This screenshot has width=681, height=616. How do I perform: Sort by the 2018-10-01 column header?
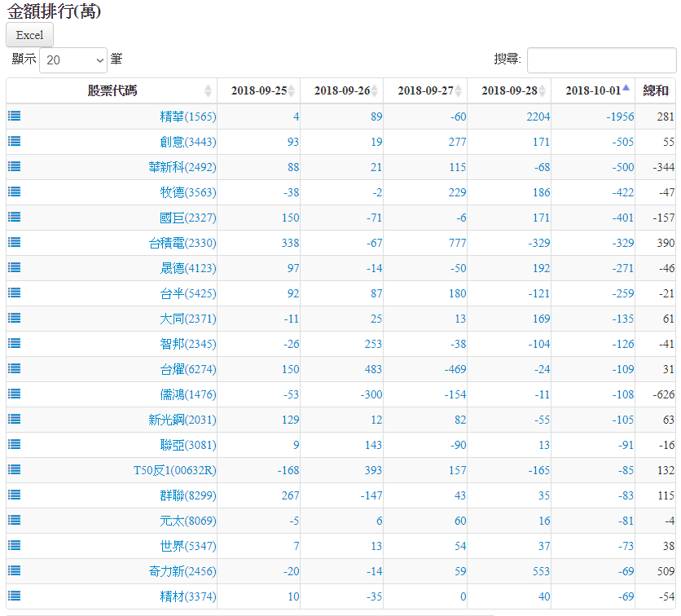(592, 90)
